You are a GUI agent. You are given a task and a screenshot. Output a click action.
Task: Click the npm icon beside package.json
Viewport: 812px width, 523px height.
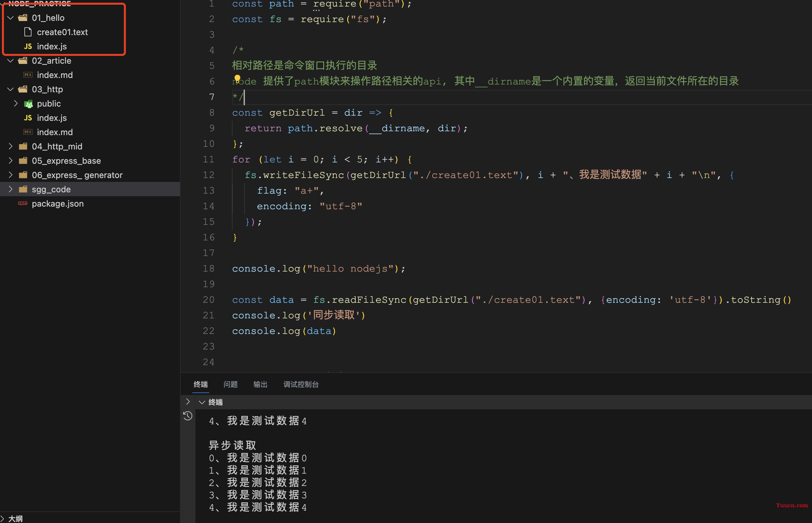[x=23, y=203]
